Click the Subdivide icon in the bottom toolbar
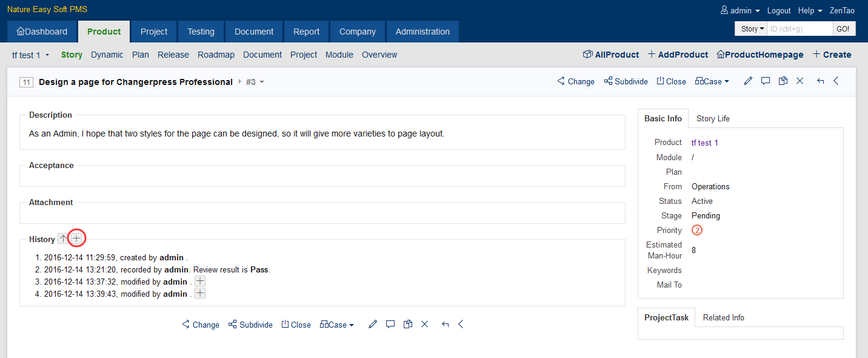 233,325
